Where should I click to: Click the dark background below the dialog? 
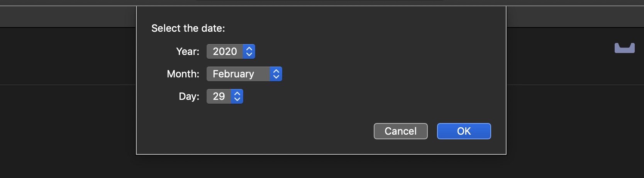point(320,167)
